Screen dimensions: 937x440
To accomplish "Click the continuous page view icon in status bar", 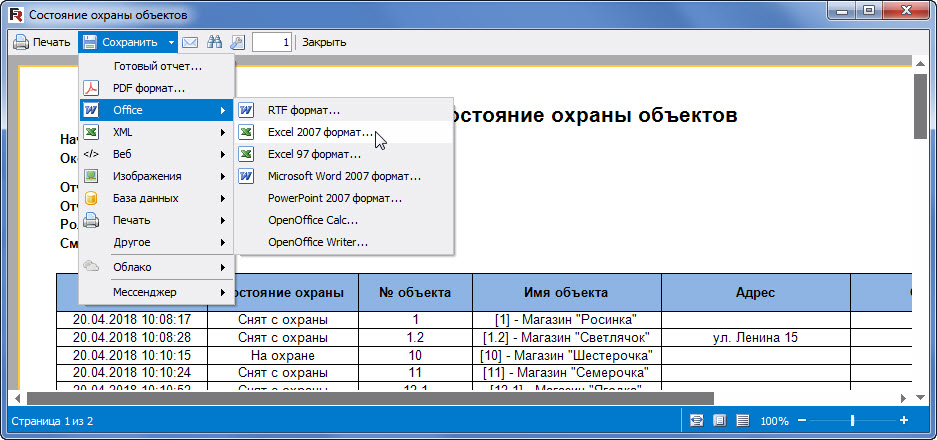I will pos(742,420).
